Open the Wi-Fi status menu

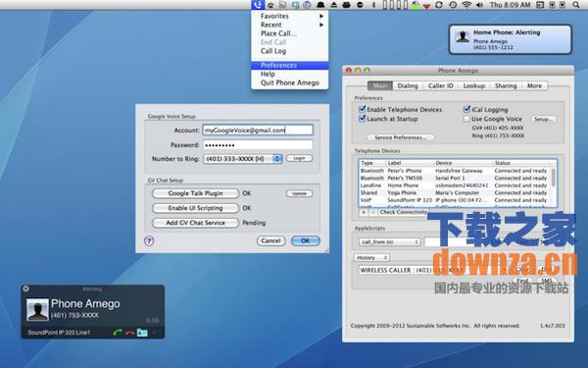pyautogui.click(x=466, y=5)
